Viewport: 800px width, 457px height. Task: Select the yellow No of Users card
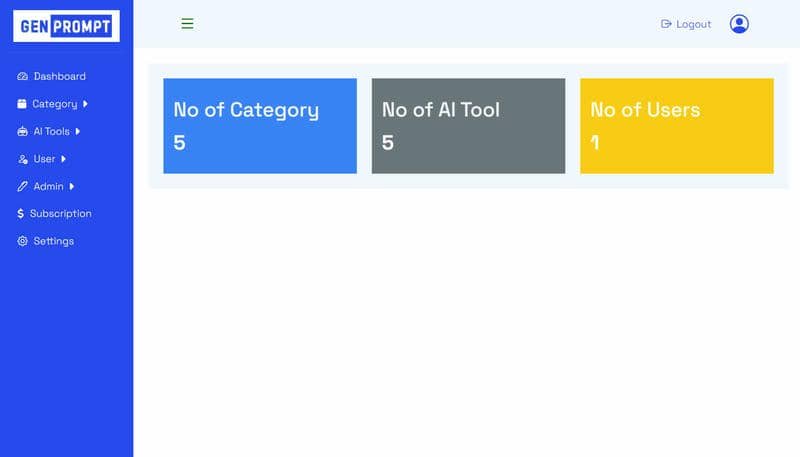[x=677, y=126]
